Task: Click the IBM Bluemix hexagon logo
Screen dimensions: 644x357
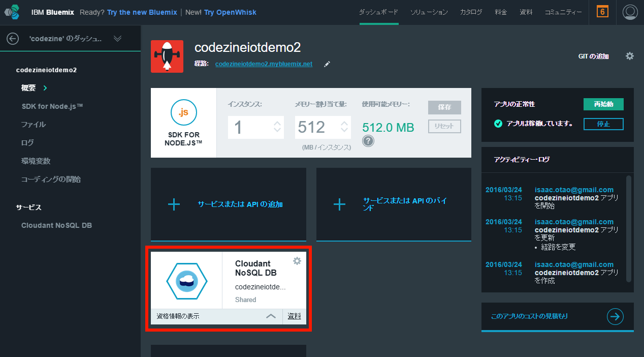Action: coord(12,12)
